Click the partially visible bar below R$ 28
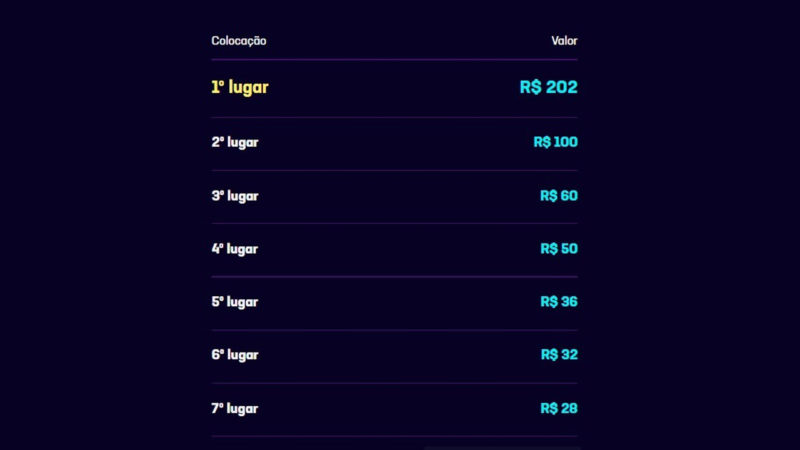 pyautogui.click(x=500, y=447)
